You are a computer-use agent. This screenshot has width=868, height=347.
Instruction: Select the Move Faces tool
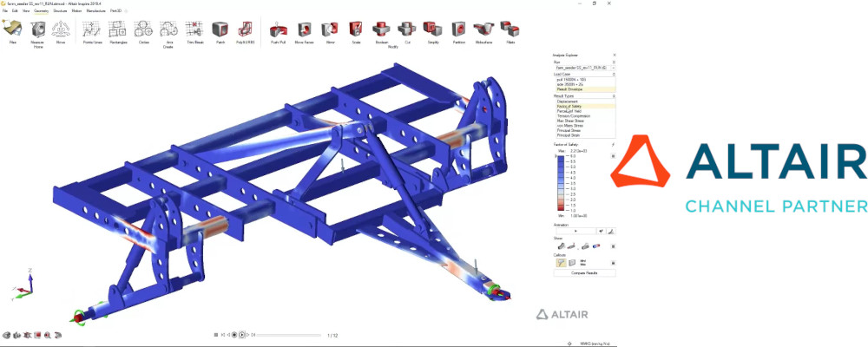point(304,29)
